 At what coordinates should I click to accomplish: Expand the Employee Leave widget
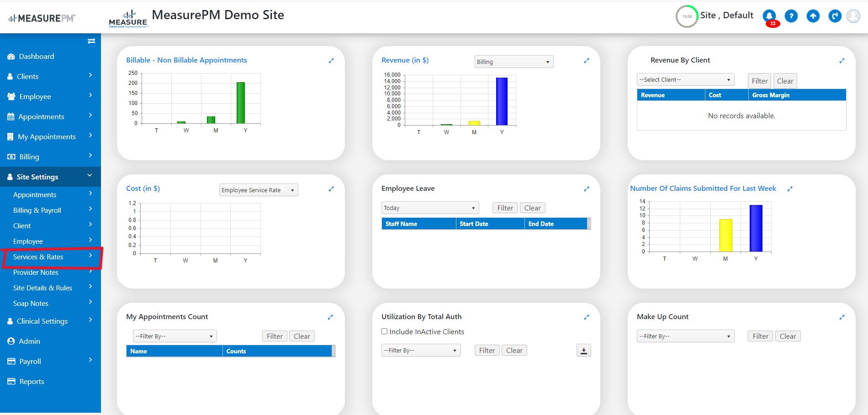pos(587,189)
